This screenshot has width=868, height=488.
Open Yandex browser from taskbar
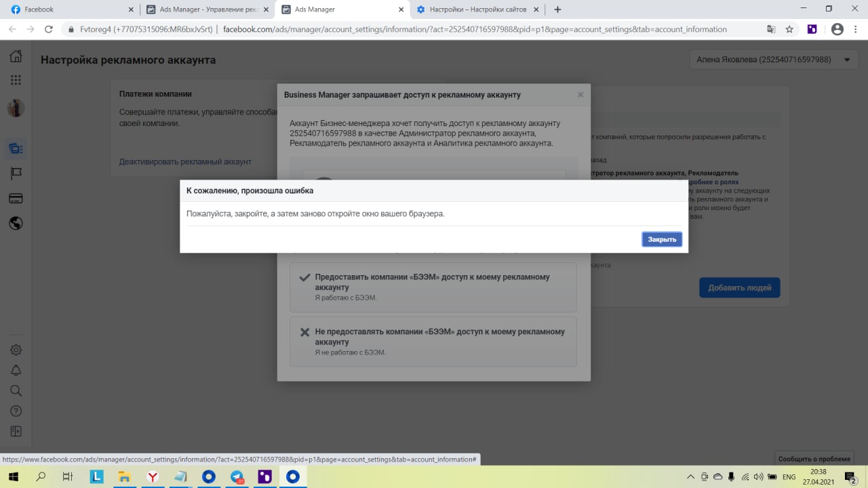(x=153, y=476)
